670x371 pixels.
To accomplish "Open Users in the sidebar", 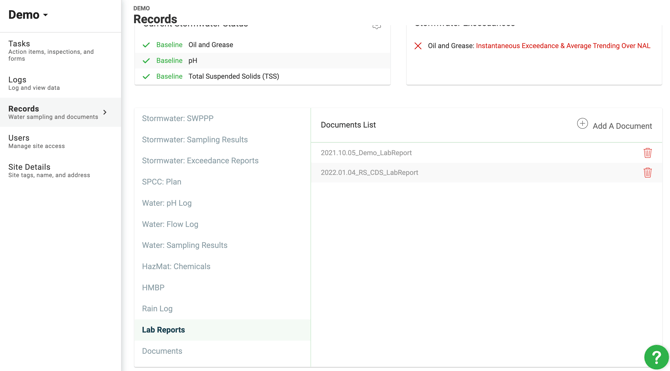I will [60, 141].
